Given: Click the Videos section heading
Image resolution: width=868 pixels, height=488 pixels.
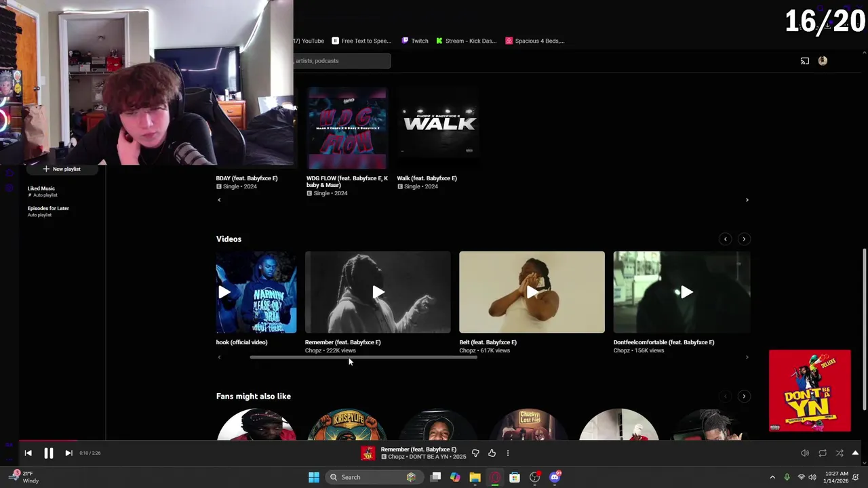Looking at the screenshot, I should (x=229, y=239).
